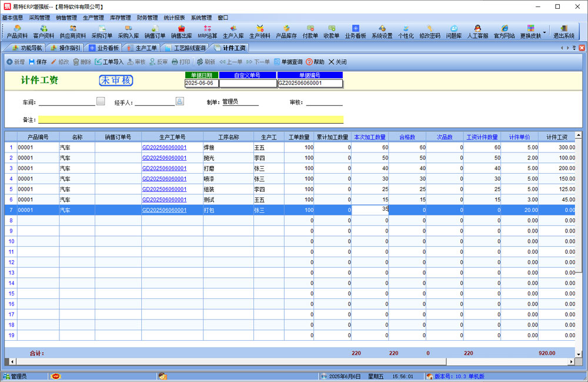The image size is (588, 382).
Task: Expand the 更换皮肤 dropdown arrow
Action: point(544,32)
